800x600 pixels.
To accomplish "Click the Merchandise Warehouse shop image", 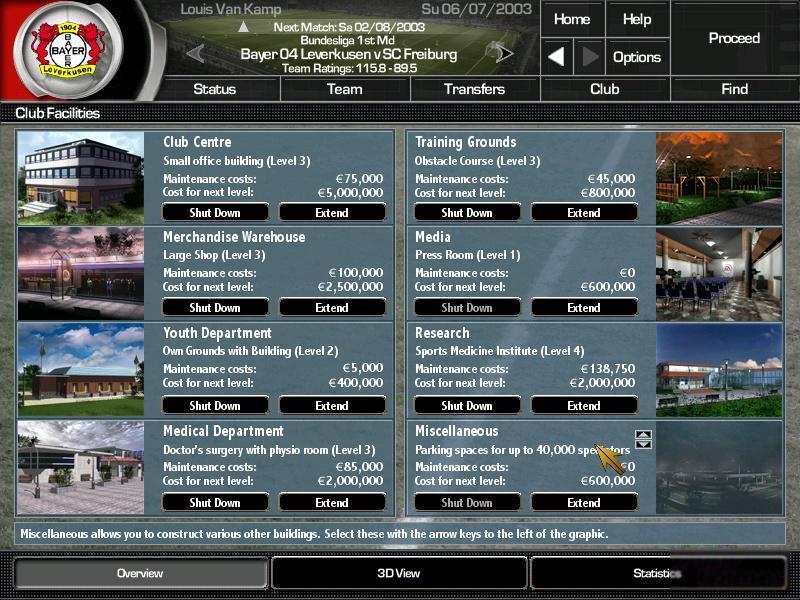I will [x=81, y=273].
